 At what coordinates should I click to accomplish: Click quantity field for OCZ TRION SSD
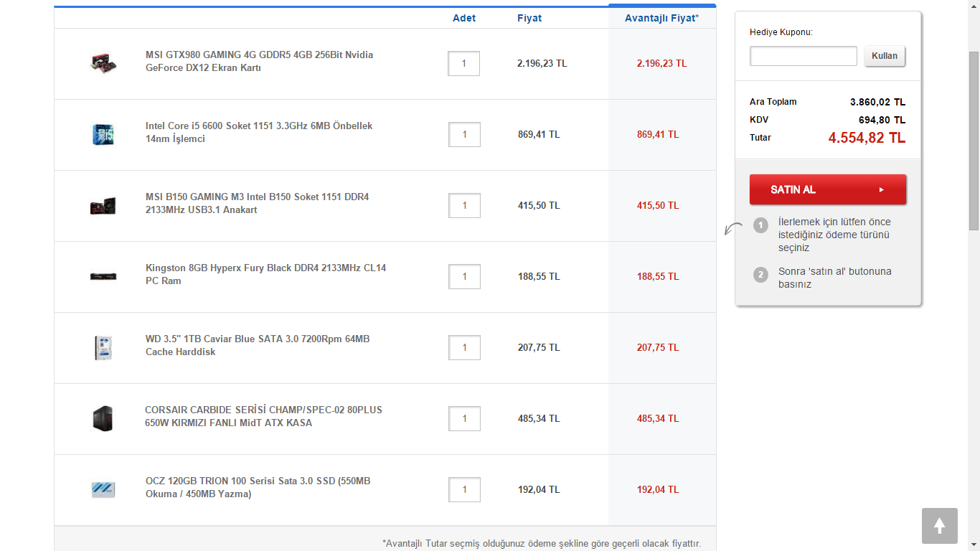[464, 489]
